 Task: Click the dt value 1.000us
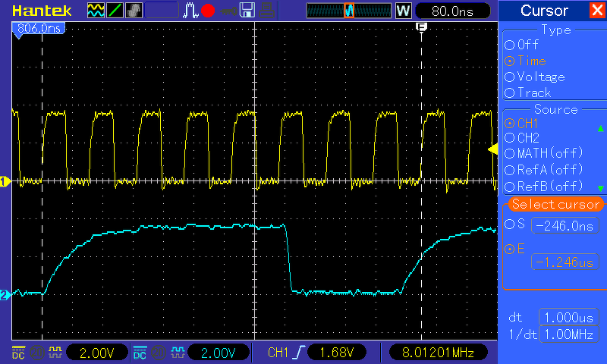pos(568,318)
